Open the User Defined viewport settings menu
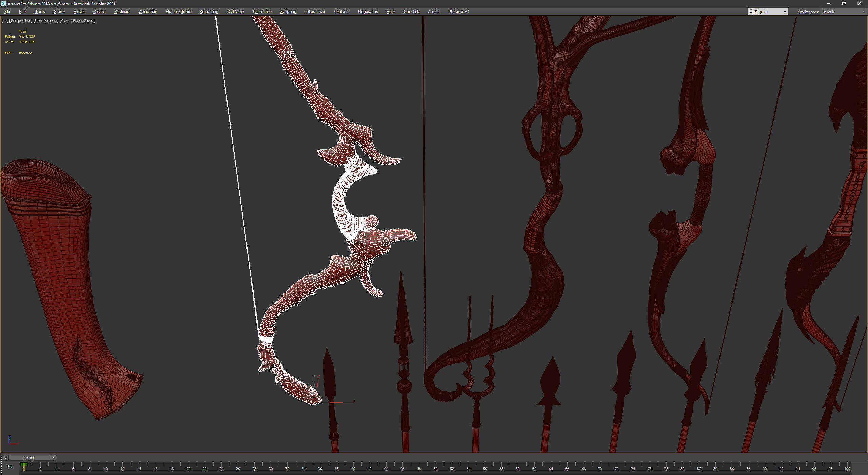Viewport: 868px width, 475px height. [x=45, y=21]
